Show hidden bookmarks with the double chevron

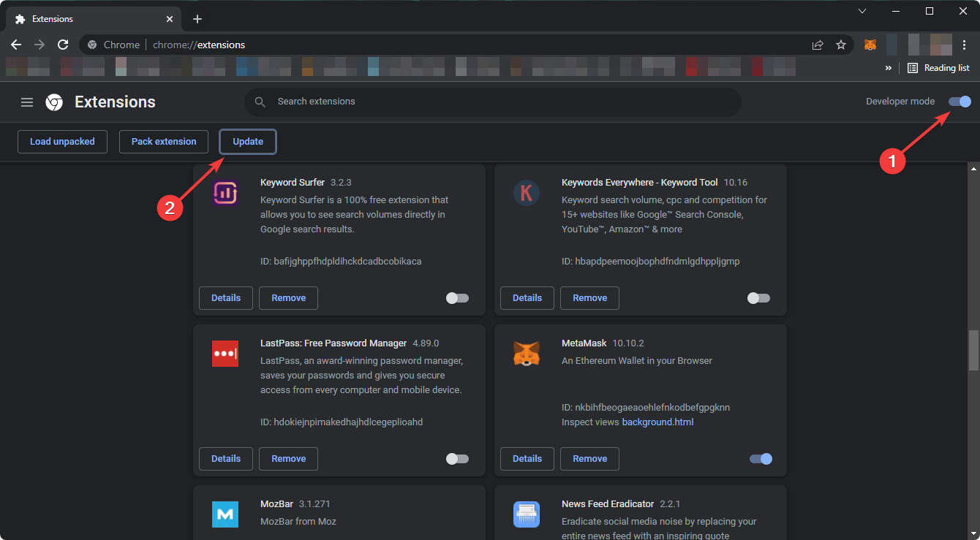[889, 68]
